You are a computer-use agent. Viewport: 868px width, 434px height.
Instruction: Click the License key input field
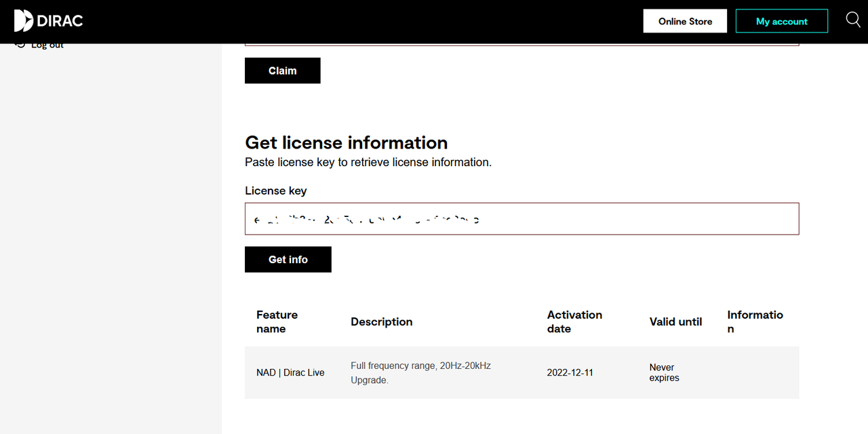(522, 219)
